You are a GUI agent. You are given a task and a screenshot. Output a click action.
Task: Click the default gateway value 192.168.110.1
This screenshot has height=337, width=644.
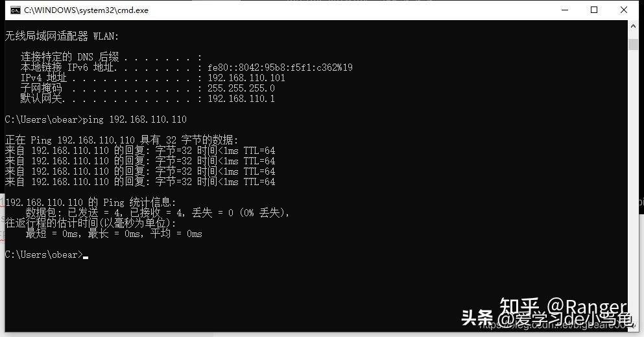[241, 99]
